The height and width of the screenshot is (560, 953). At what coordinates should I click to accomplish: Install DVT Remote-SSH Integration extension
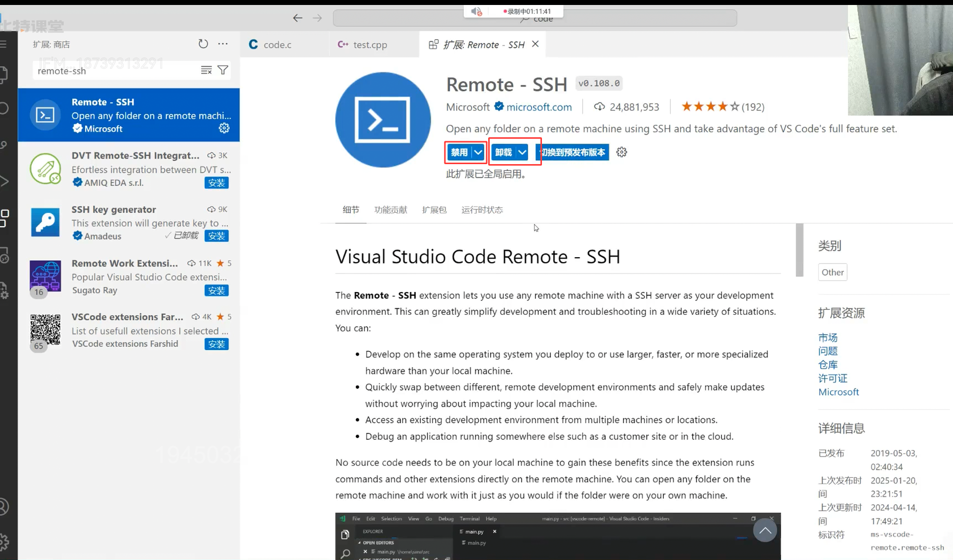216,183
